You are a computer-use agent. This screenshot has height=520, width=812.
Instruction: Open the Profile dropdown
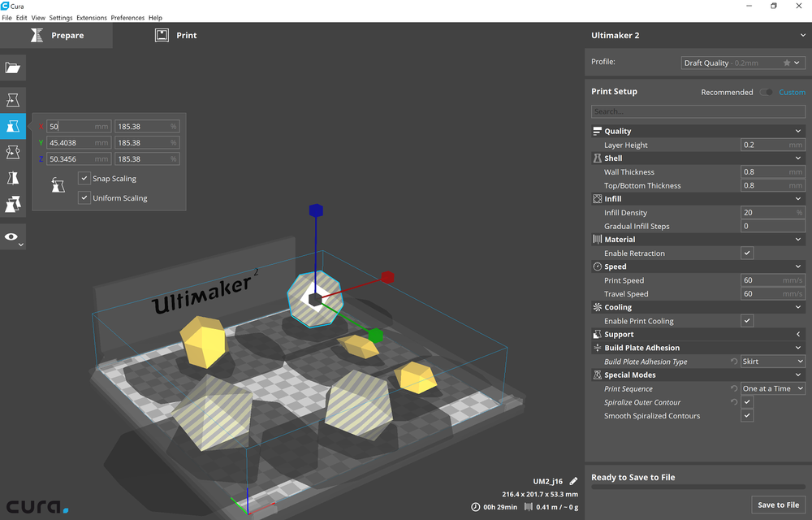click(743, 63)
